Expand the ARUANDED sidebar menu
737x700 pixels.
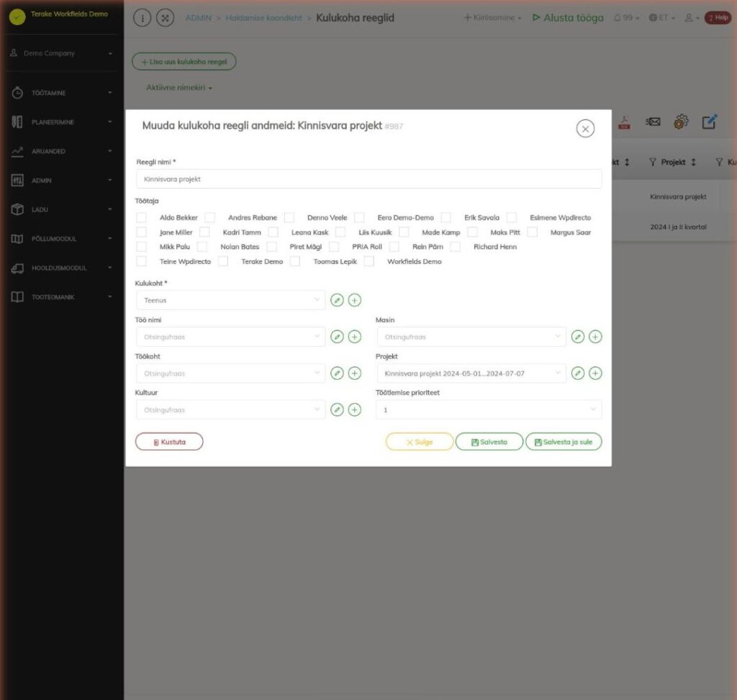click(62, 151)
